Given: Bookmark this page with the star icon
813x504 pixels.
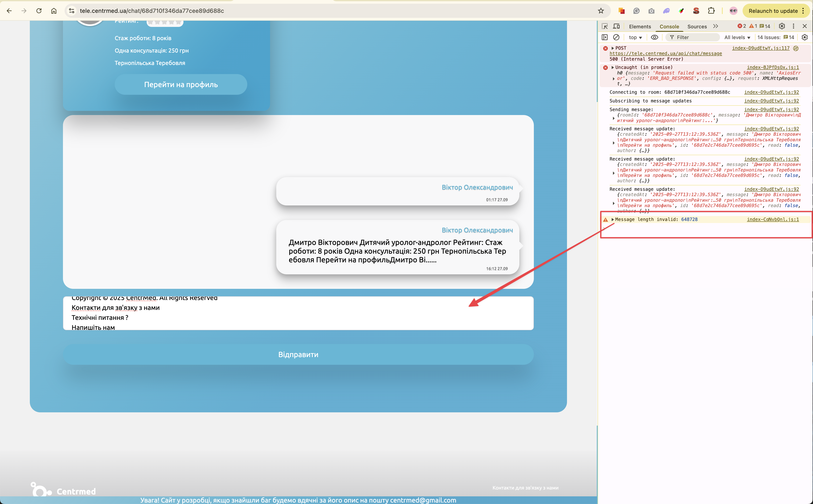Looking at the screenshot, I should [601, 11].
